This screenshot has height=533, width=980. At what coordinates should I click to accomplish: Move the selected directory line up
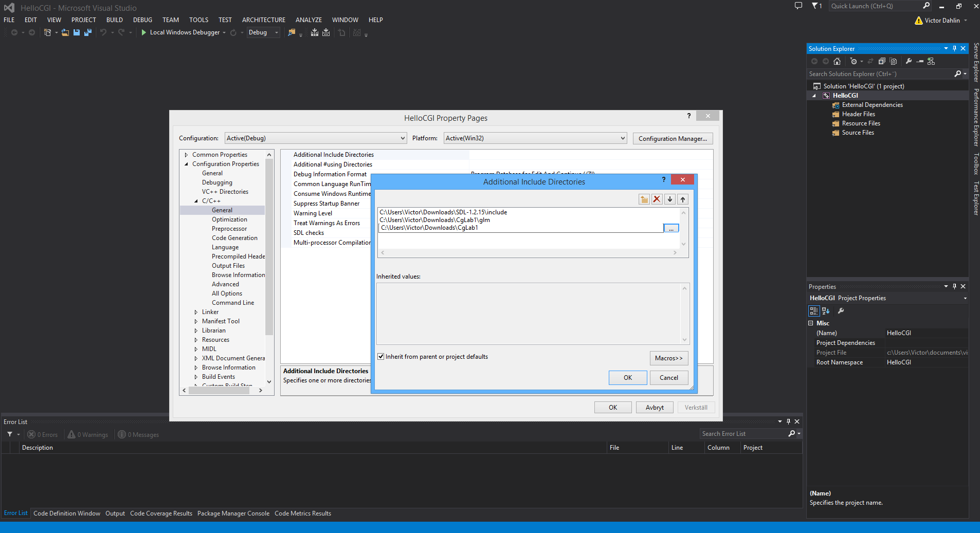[x=683, y=199]
